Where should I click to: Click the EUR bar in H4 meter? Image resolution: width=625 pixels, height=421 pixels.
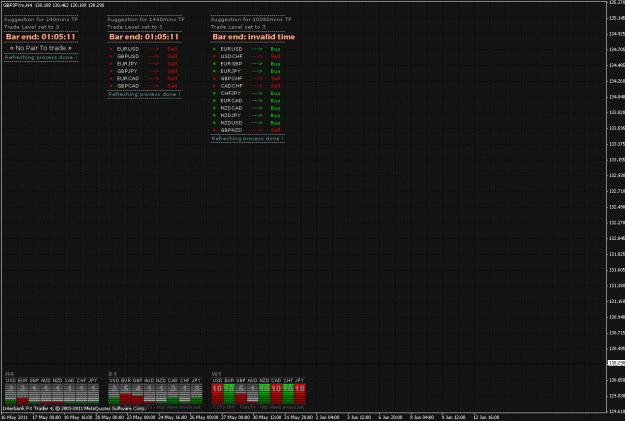tap(22, 393)
